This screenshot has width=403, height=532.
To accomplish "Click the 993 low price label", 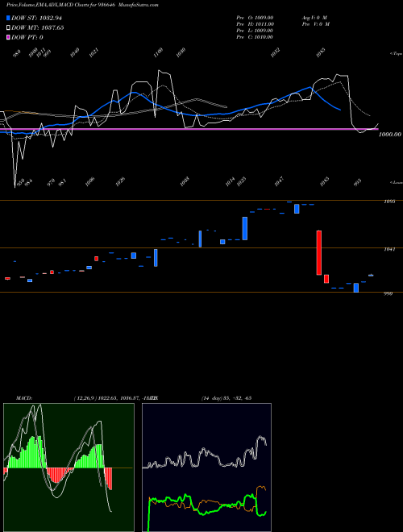I will coord(358,181).
